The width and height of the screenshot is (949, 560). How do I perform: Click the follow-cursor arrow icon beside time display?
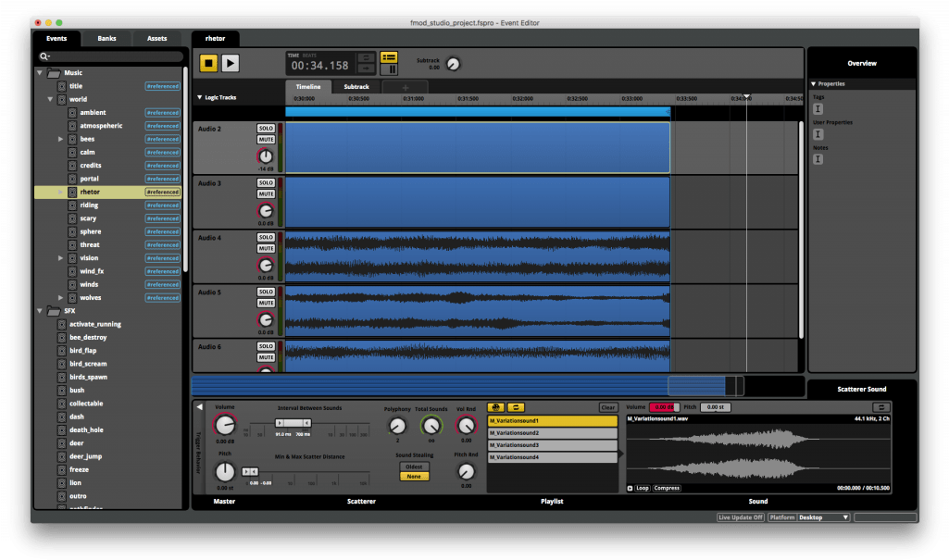click(x=366, y=68)
